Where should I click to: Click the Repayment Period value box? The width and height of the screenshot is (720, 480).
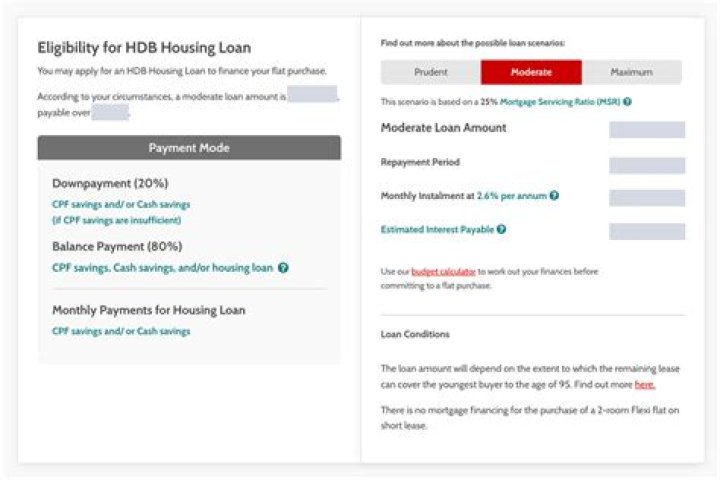coord(647,165)
